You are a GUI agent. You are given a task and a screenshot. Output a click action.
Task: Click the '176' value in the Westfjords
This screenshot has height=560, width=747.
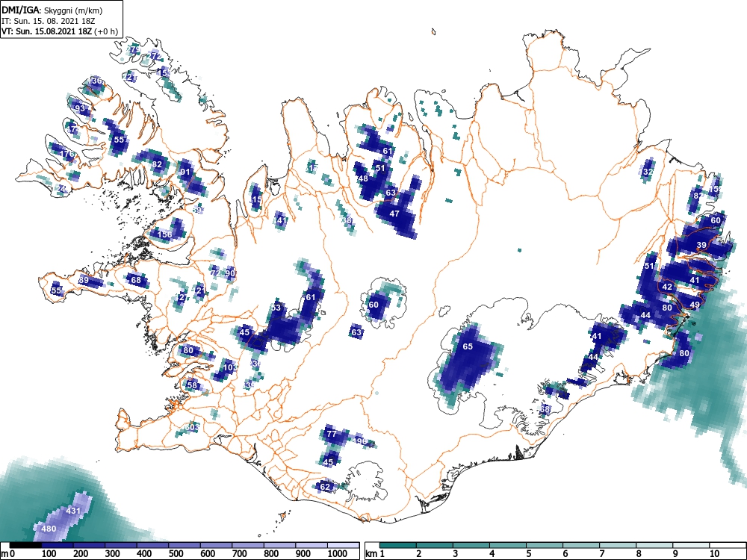click(x=67, y=154)
